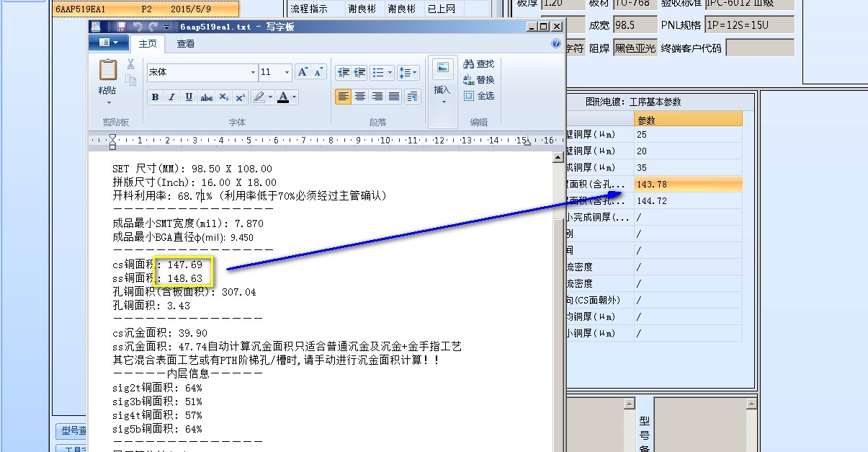The height and width of the screenshot is (452, 868).
Task: Open the highlight color dropdown arrow
Action: [x=271, y=97]
